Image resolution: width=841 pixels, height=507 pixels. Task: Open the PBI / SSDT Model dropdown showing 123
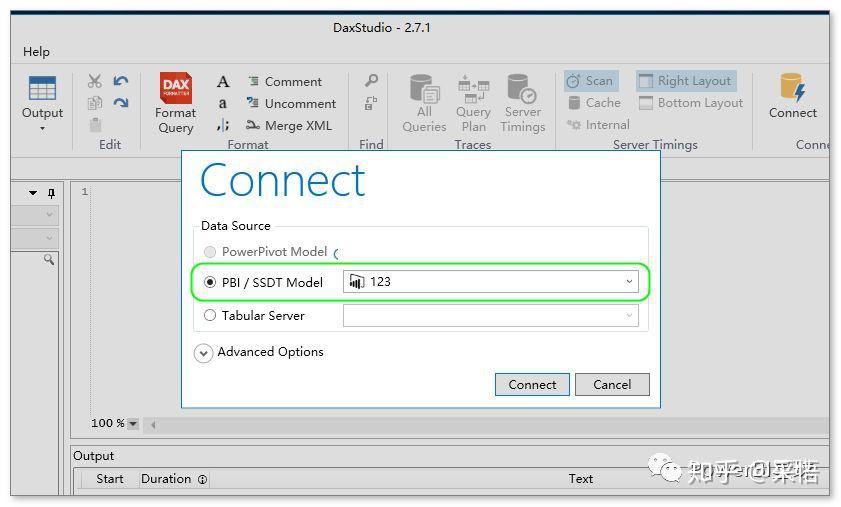point(491,282)
